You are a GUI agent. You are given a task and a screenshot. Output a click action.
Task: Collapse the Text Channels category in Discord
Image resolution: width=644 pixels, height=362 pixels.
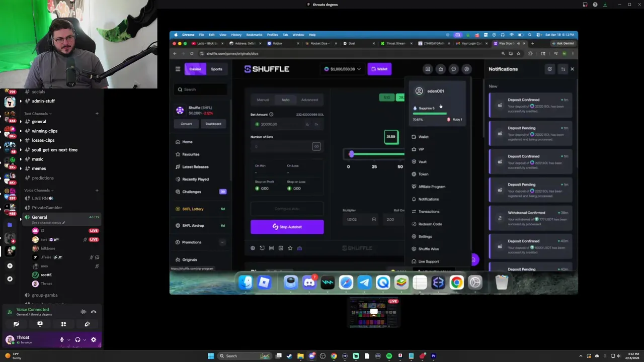[x=38, y=114]
